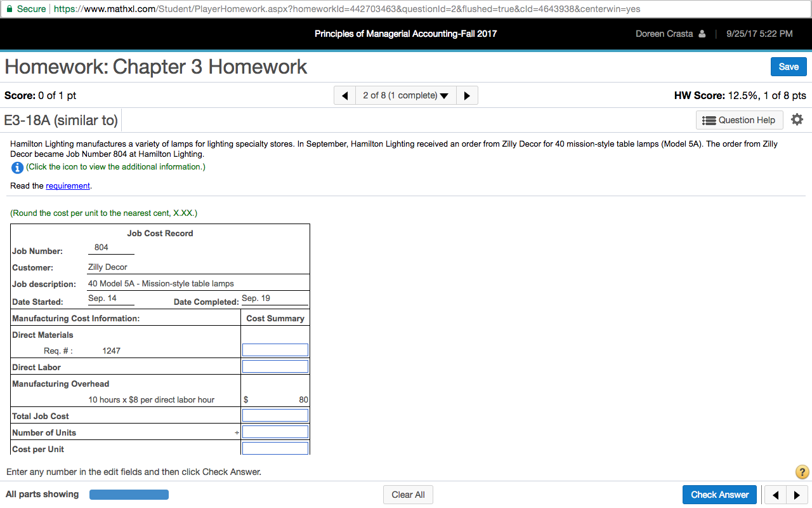The width and height of the screenshot is (812, 508).
Task: Click the Manufacturing Overhead amount '80'
Action: click(303, 400)
